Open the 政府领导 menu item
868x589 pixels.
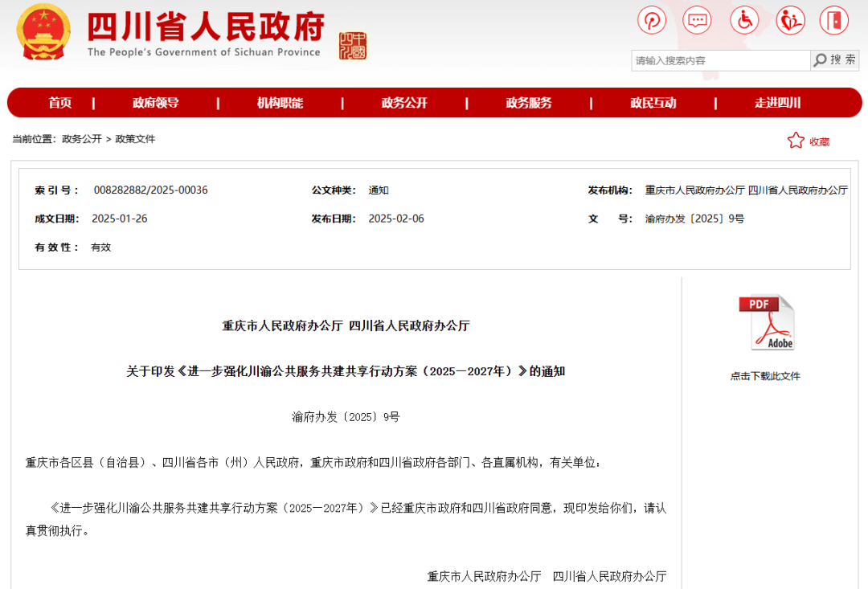coord(155,103)
